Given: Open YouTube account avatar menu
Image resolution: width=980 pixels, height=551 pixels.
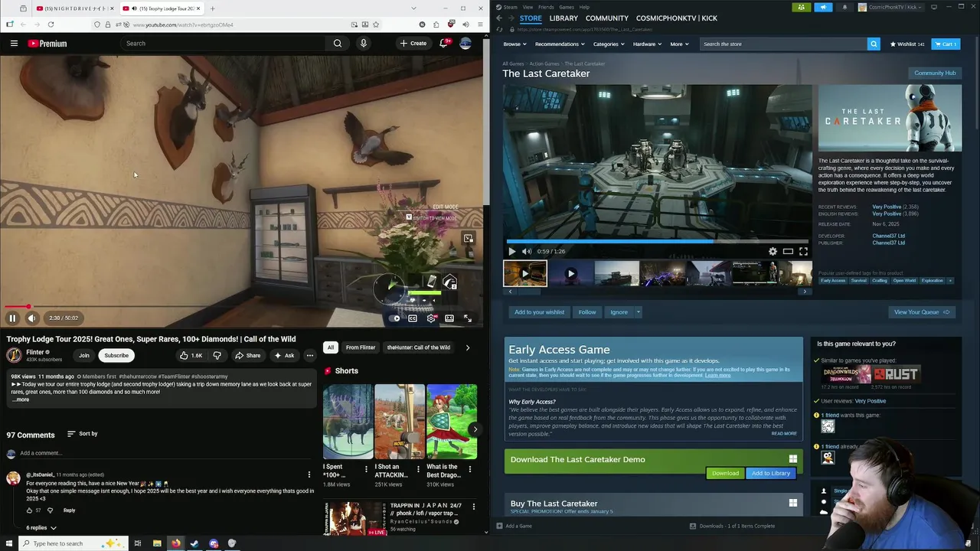Looking at the screenshot, I should (465, 44).
